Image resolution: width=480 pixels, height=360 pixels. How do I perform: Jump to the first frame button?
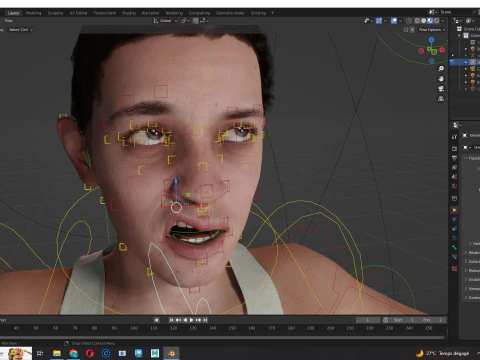pos(171,320)
